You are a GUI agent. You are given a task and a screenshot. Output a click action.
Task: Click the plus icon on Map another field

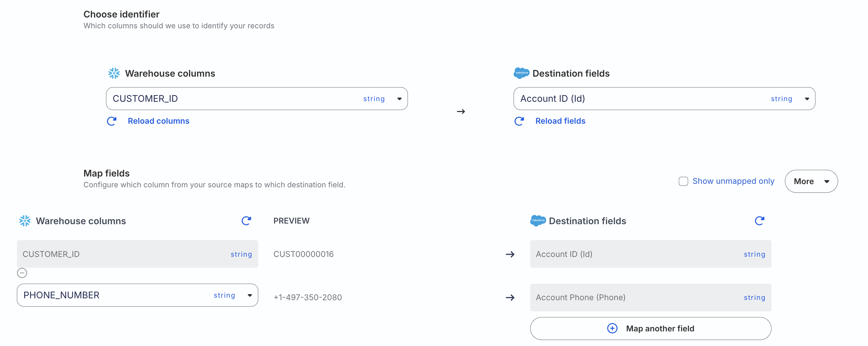612,329
